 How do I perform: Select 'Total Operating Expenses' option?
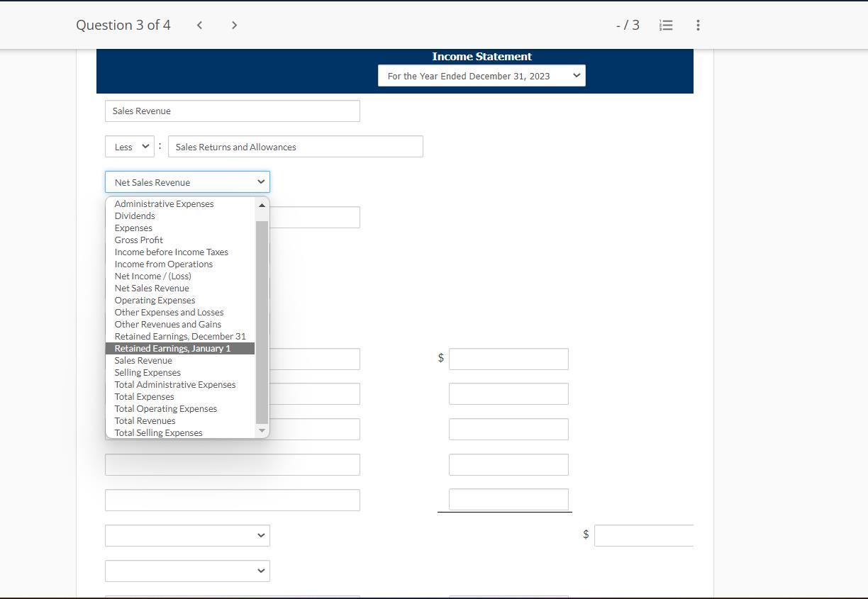pos(165,408)
